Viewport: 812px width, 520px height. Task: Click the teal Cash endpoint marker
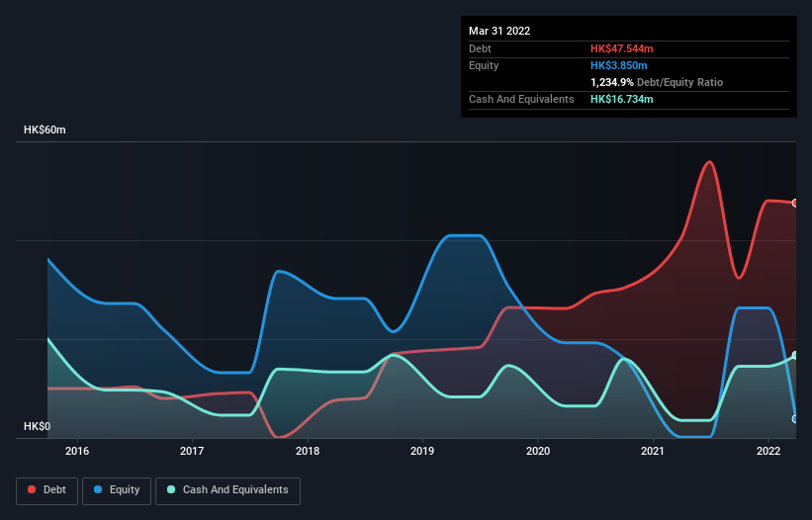795,356
